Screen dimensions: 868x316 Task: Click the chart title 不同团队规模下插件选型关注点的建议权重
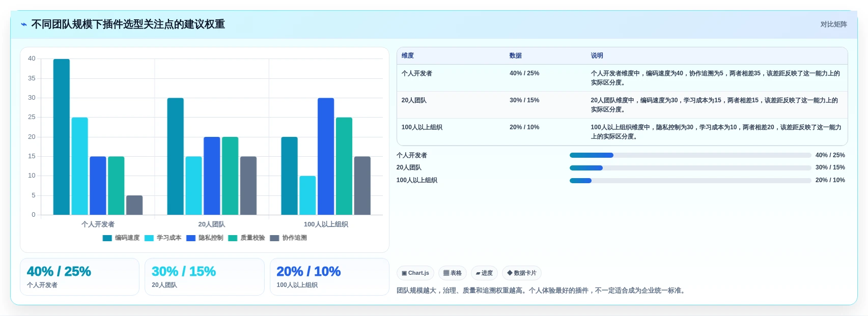pyautogui.click(x=128, y=24)
